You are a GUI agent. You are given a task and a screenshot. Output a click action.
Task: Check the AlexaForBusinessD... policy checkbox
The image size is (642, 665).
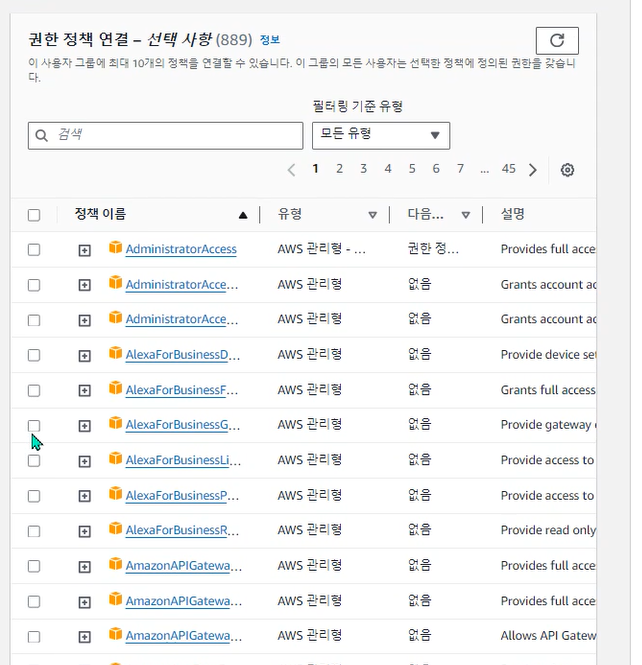[x=34, y=355]
